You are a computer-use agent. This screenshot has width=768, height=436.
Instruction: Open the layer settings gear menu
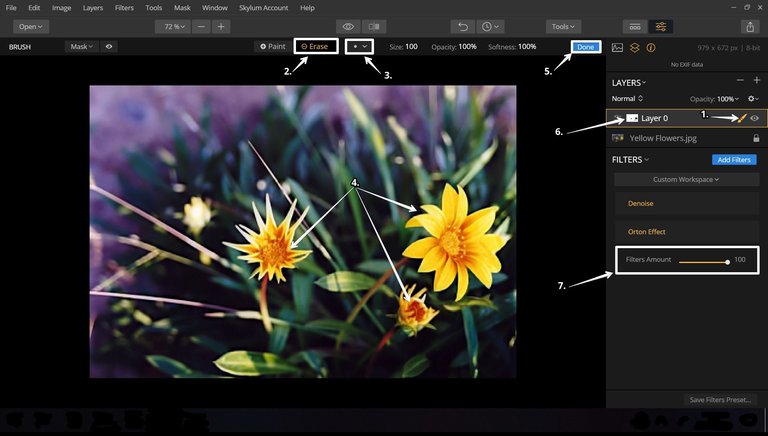753,98
